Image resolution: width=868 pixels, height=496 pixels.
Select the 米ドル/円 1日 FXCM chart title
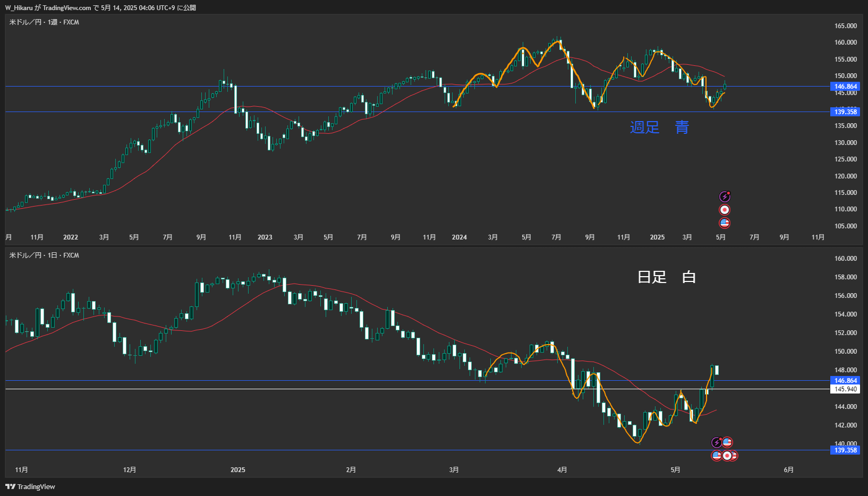44,255
